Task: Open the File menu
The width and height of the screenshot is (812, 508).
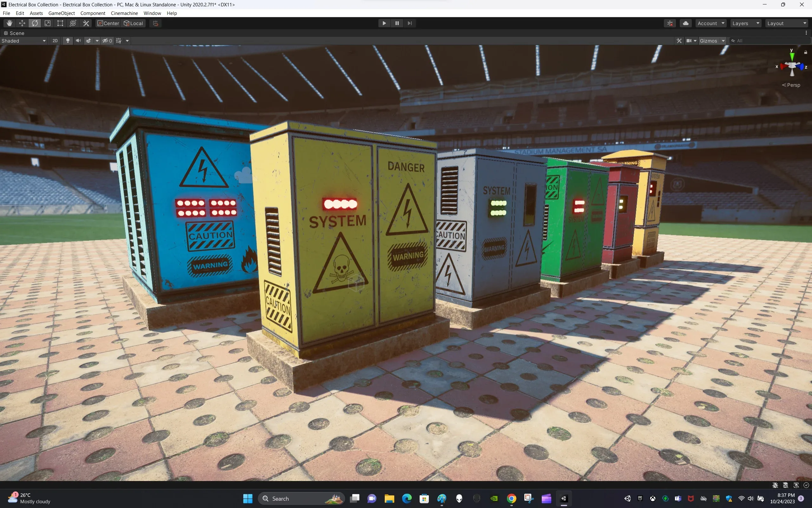Action: 6,13
